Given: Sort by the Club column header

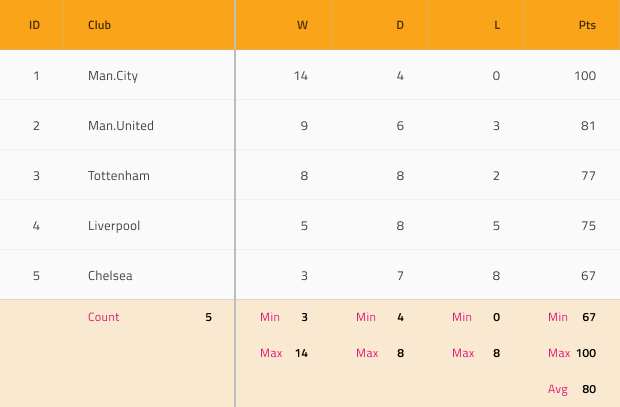Looking at the screenshot, I should 149,25.
